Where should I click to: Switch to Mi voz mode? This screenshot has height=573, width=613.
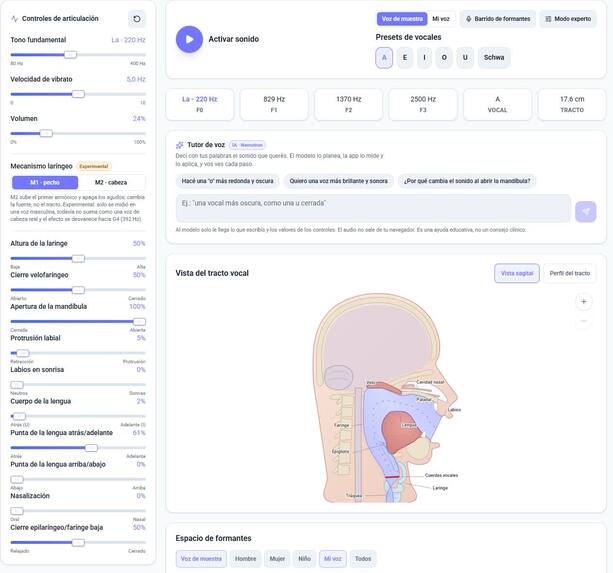click(x=441, y=19)
